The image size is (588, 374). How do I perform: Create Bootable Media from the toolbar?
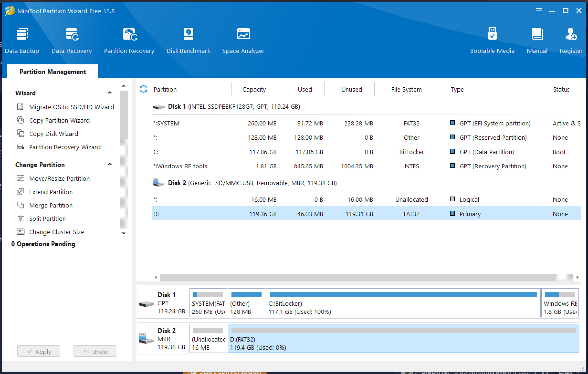point(492,41)
